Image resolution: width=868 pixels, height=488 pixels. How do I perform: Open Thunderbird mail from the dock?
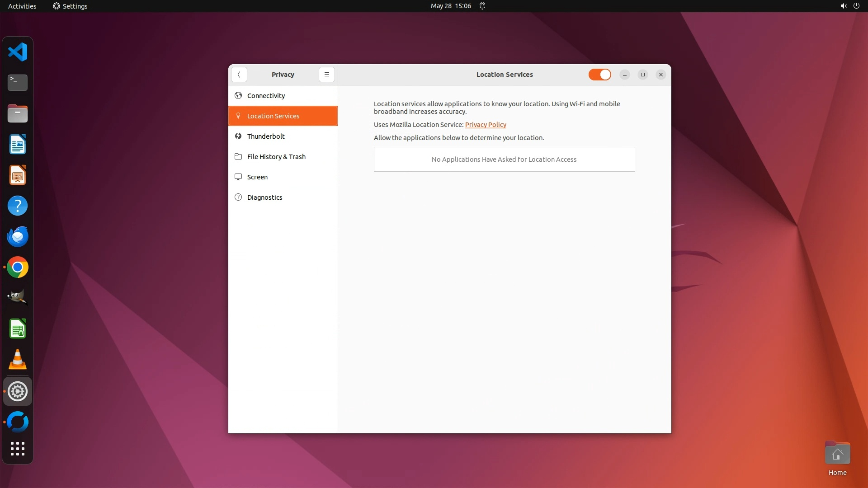pyautogui.click(x=18, y=237)
